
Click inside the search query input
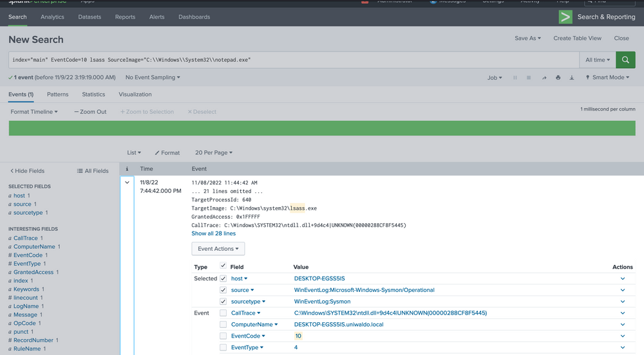pyautogui.click(x=290, y=60)
